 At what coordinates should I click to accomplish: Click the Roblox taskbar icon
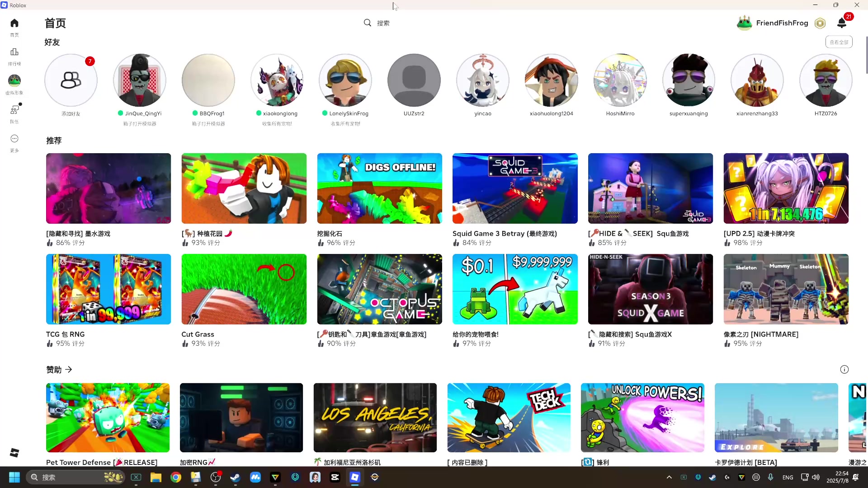point(355,477)
